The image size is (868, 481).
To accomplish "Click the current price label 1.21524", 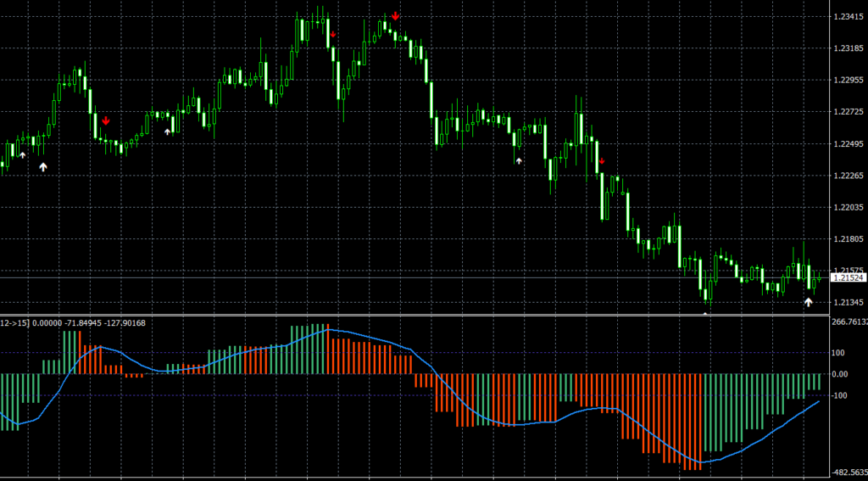I will [x=849, y=277].
